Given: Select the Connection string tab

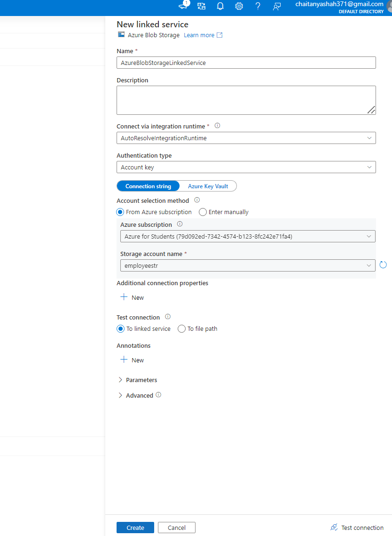Looking at the screenshot, I should 148,186.
